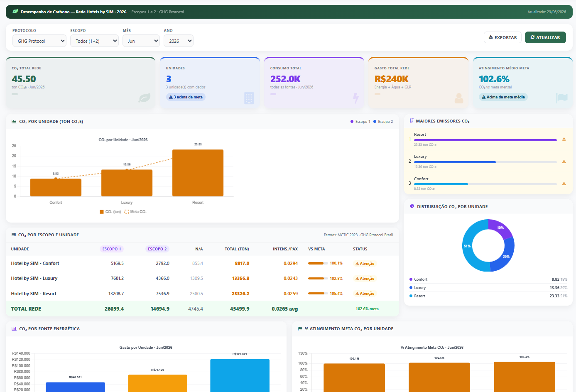Viewport: 576px width, 392px height.
Task: Toggle Meta CO₂ series in chart legend
Action: 135,212
